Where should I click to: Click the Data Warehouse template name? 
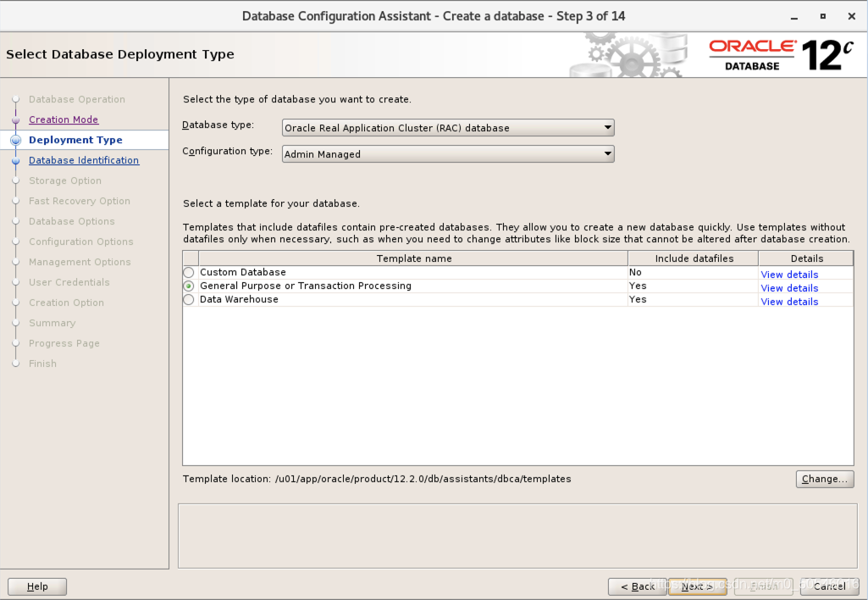point(239,300)
